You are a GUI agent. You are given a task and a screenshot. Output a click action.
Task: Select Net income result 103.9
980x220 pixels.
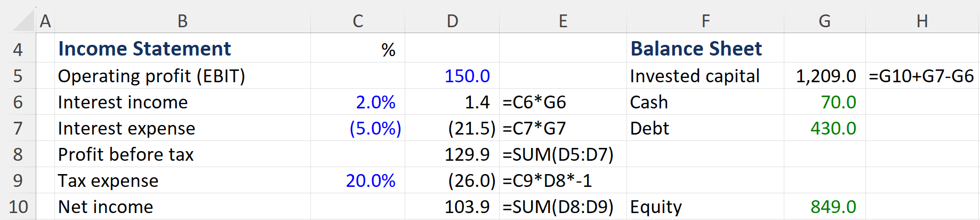tap(467, 207)
